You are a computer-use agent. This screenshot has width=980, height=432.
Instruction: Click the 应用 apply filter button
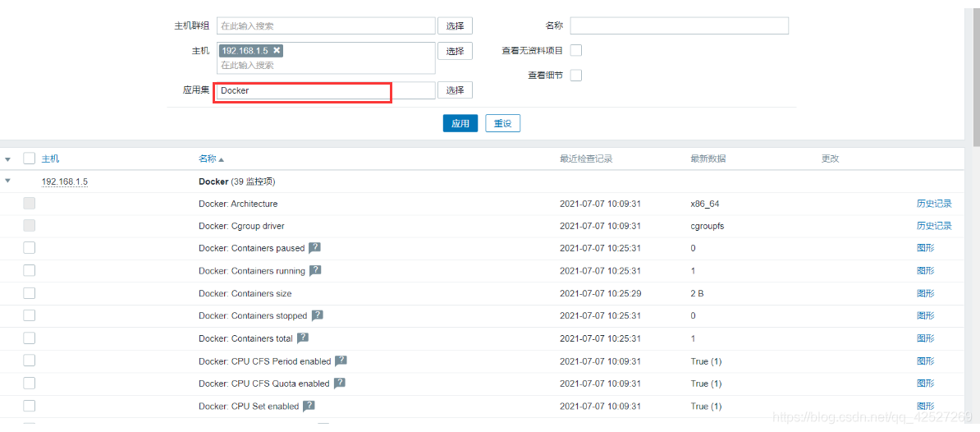[460, 123]
